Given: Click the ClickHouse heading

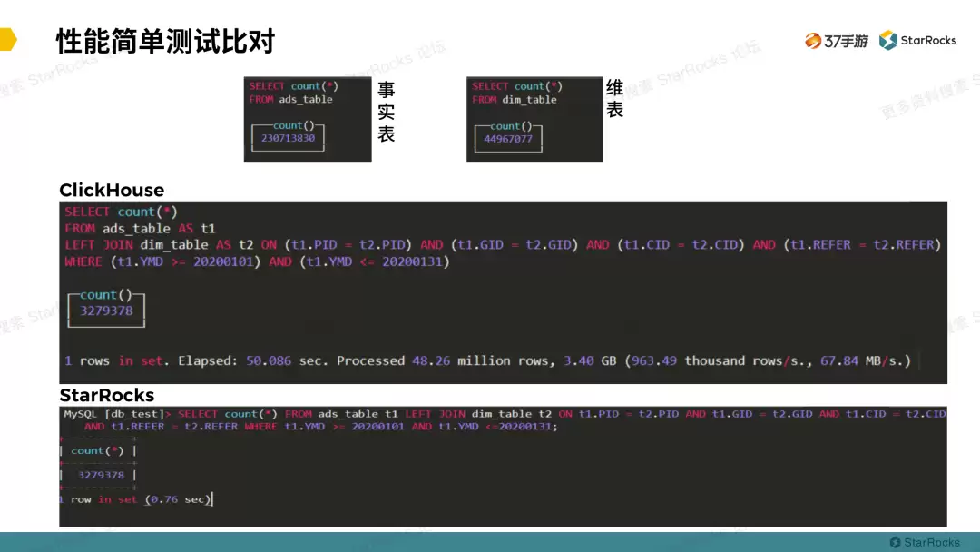Looking at the screenshot, I should coord(112,190).
